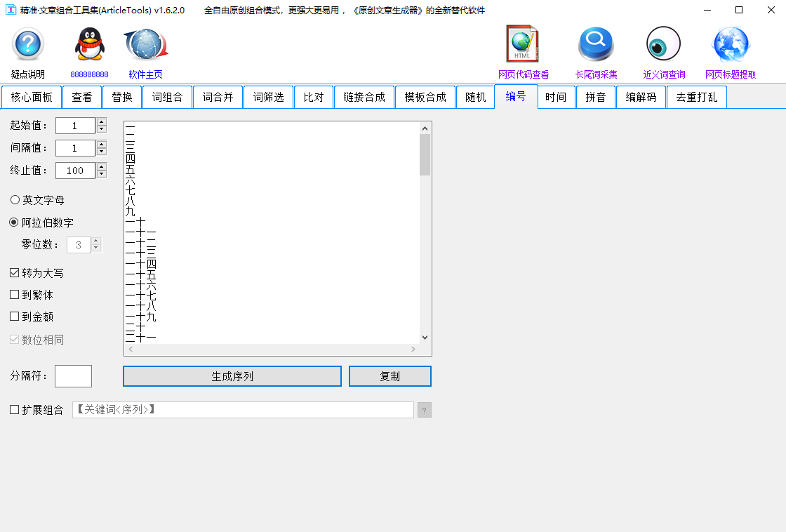Launch 网页代码查看 HTML viewer tool

pyautogui.click(x=522, y=44)
